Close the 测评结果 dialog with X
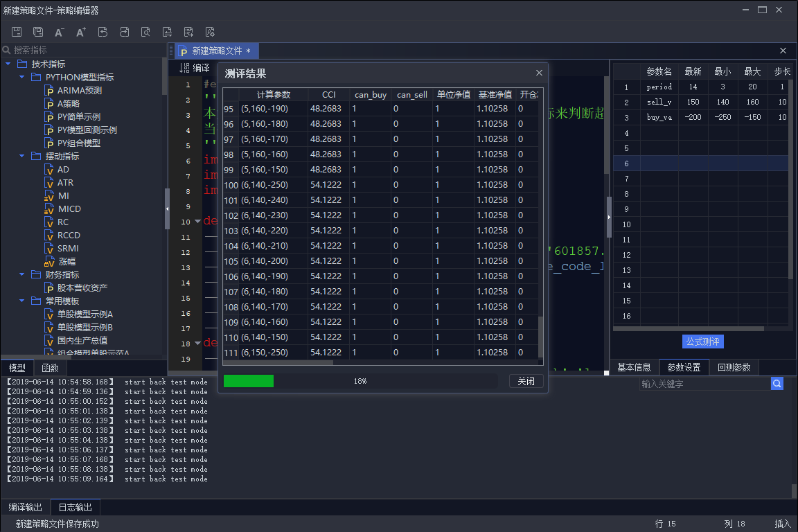The width and height of the screenshot is (798, 532). pos(539,73)
